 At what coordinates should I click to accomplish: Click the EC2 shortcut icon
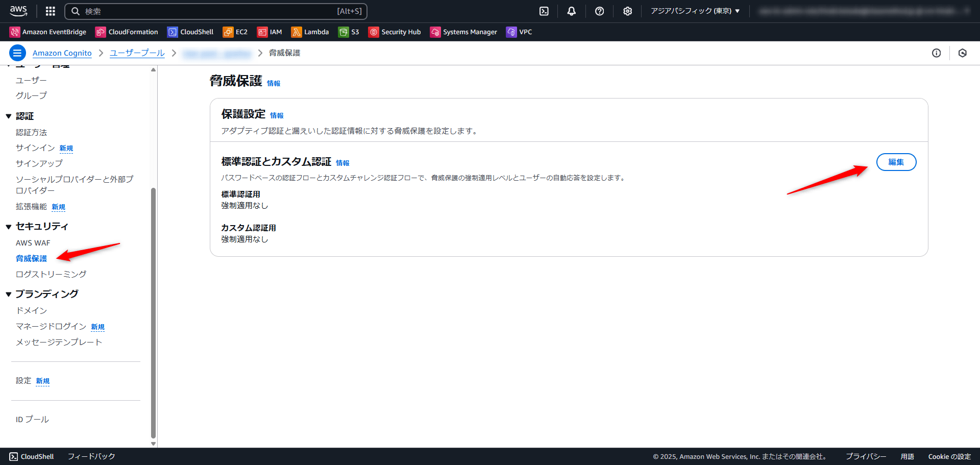[228, 32]
